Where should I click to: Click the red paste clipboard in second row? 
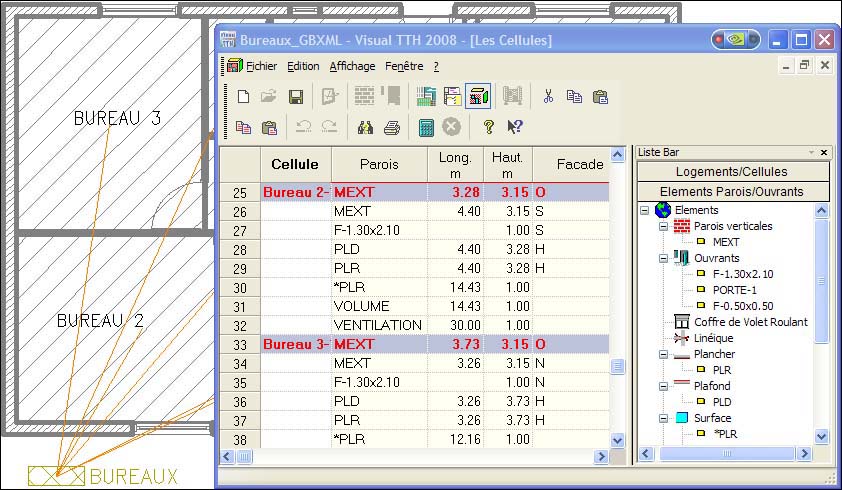[269, 127]
